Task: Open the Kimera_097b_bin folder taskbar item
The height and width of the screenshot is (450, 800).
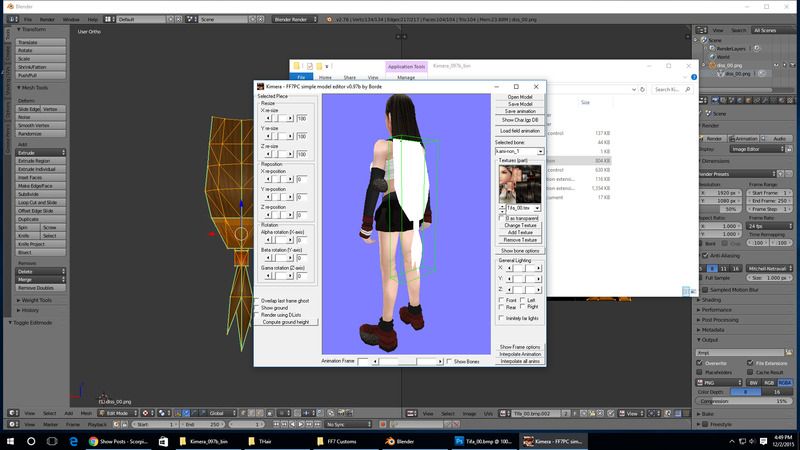Action: click(207, 439)
